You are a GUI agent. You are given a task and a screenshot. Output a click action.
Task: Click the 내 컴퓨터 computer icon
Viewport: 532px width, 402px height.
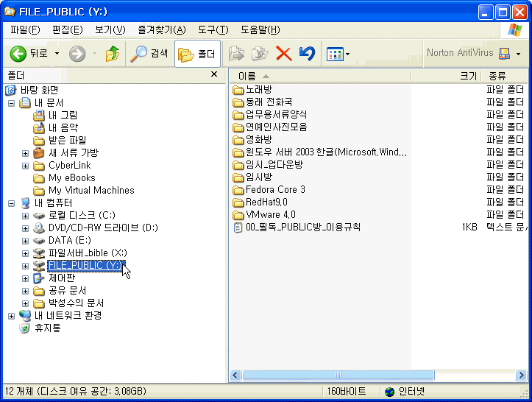coord(25,203)
